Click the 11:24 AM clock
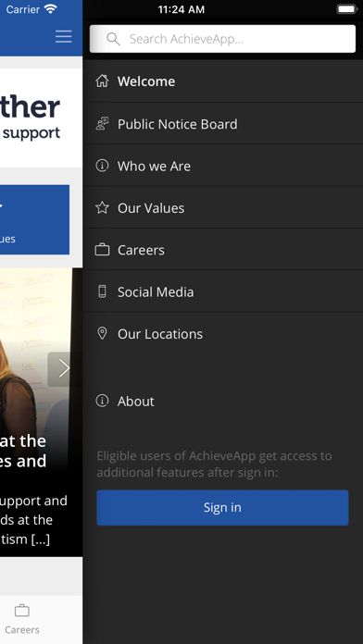363x644 pixels. pyautogui.click(x=181, y=9)
